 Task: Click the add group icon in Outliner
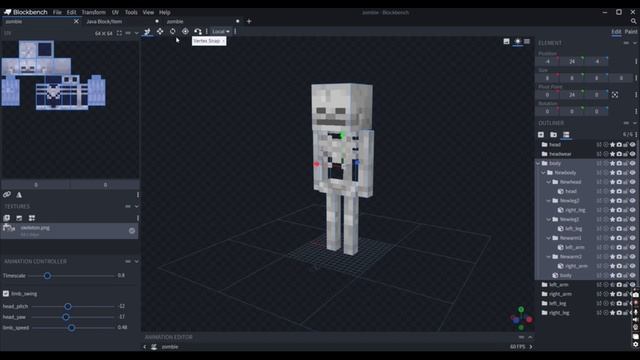[x=553, y=135]
